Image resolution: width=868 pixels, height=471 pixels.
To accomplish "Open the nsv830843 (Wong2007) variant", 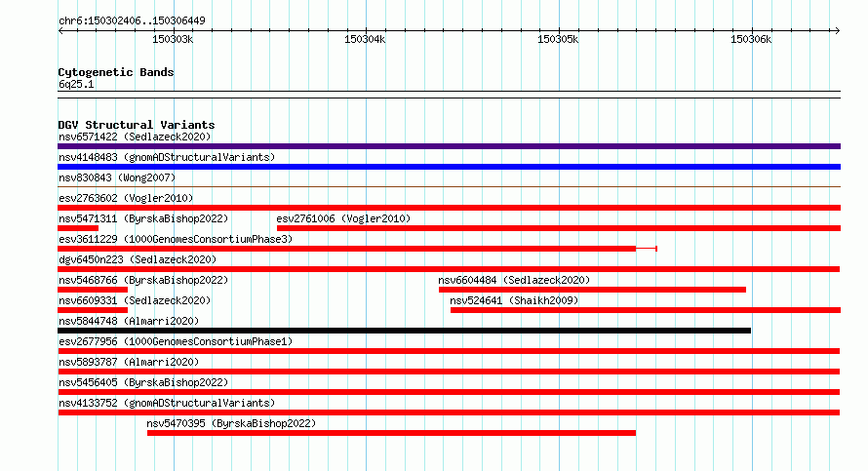I will 117,177.
